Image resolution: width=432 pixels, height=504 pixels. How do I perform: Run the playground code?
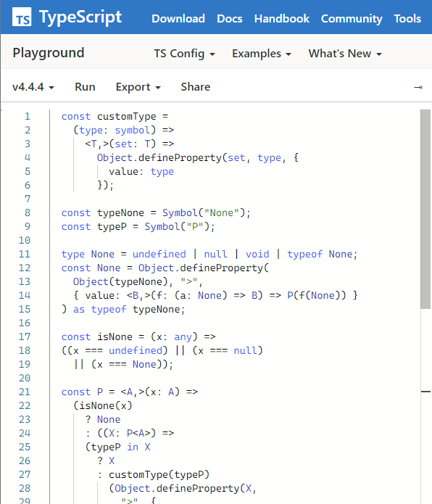click(85, 87)
